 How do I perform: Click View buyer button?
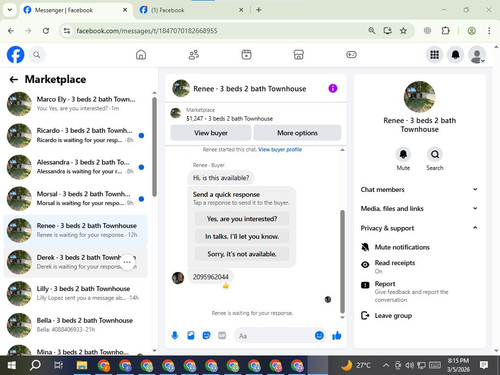pos(211,133)
